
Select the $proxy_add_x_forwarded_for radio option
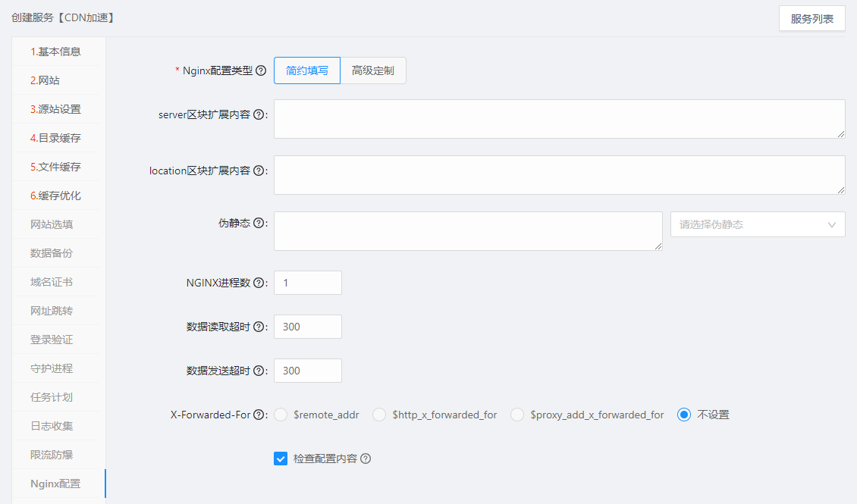coord(517,415)
